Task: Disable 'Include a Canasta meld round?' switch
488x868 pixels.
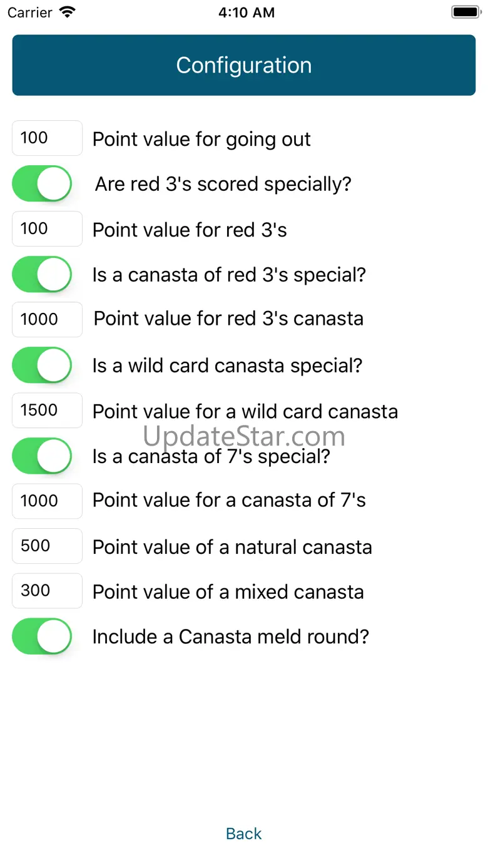Action: pyautogui.click(x=42, y=636)
